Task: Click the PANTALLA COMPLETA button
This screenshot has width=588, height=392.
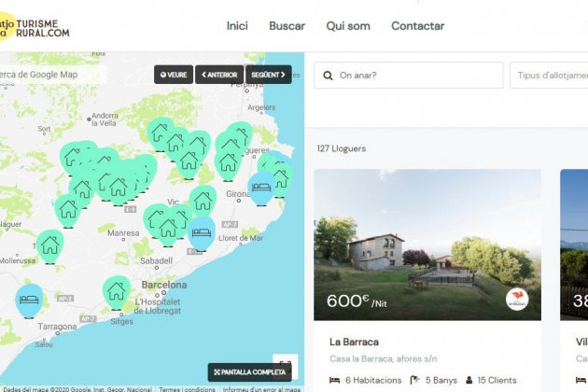Action: tap(250, 372)
